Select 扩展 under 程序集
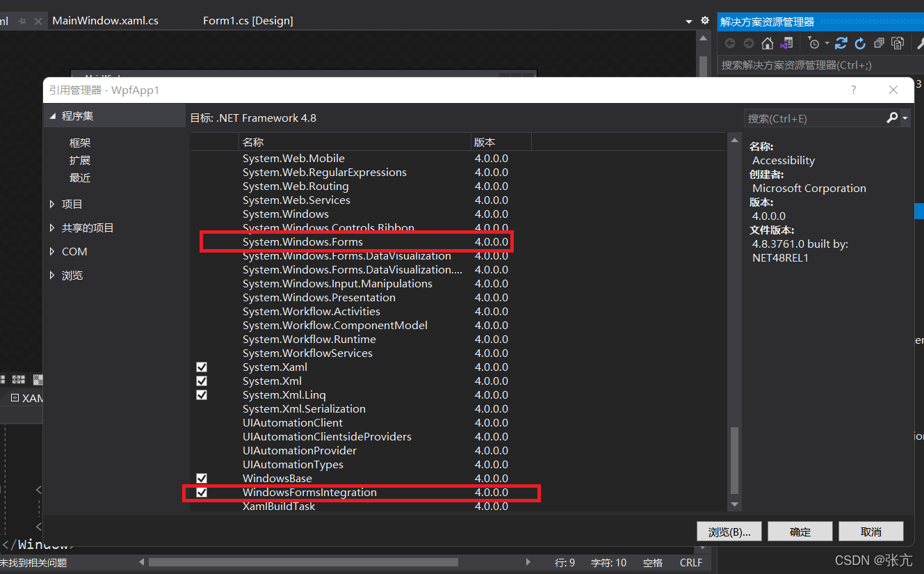 pyautogui.click(x=80, y=160)
